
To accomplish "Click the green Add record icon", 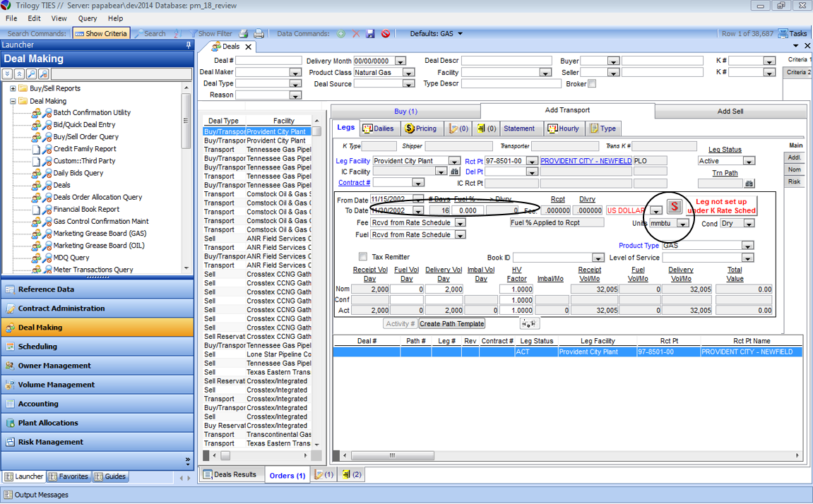I will (x=341, y=33).
